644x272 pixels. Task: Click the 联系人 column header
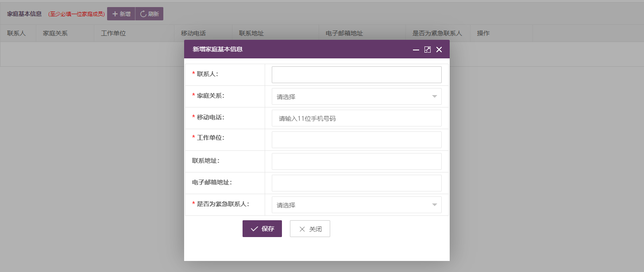click(16, 33)
